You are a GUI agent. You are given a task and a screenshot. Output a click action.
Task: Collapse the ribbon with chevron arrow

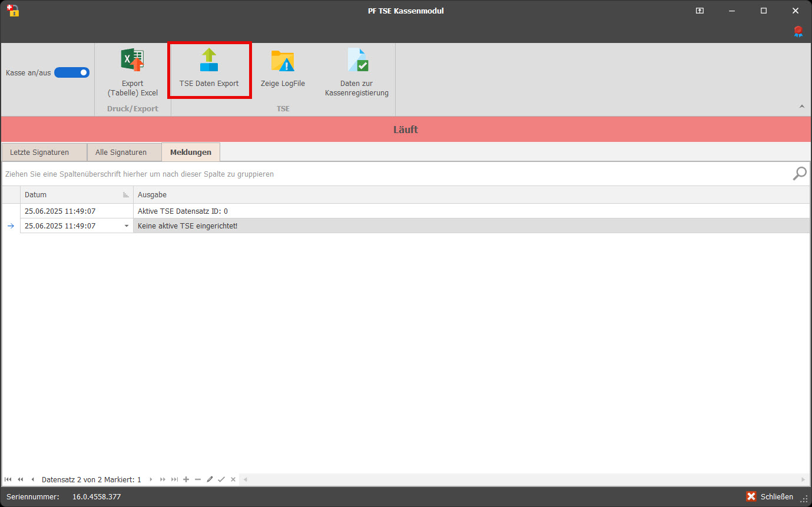(x=801, y=107)
